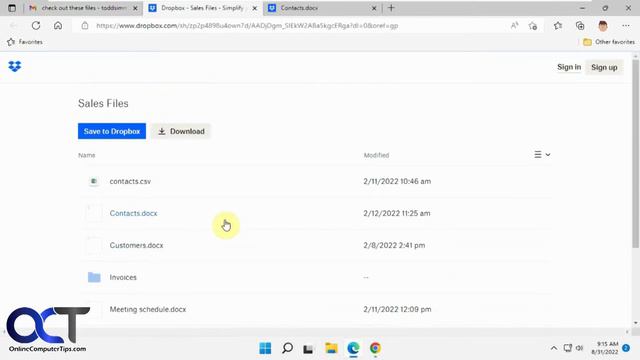Screen dimensions: 640x360
Task: Refresh the browser page
Action: 36,26
